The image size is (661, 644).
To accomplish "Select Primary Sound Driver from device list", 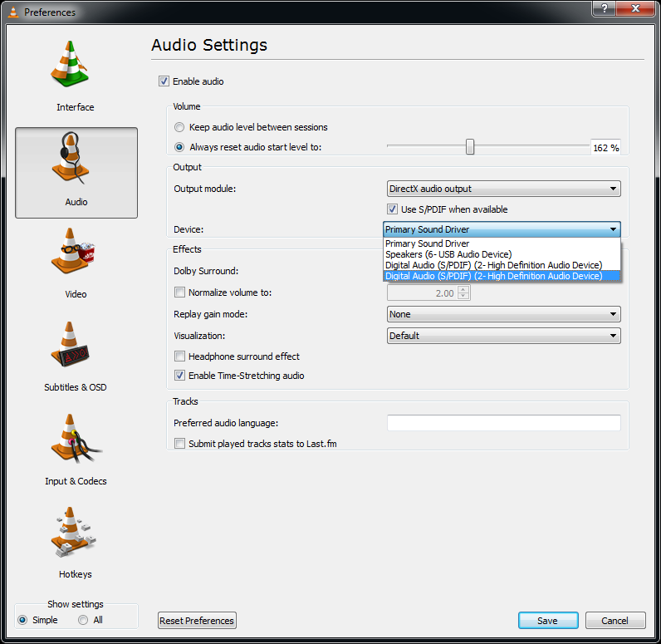I will pyautogui.click(x=502, y=243).
